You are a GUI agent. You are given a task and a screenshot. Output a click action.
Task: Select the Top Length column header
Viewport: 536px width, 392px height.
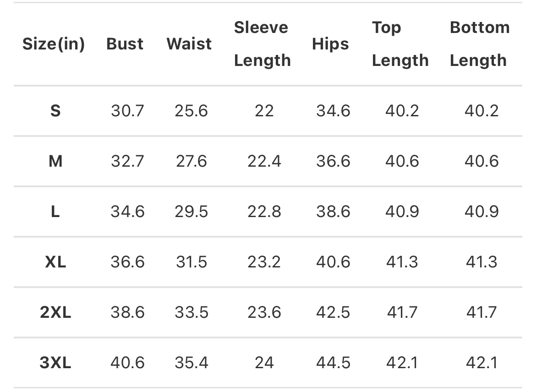pyautogui.click(x=400, y=44)
